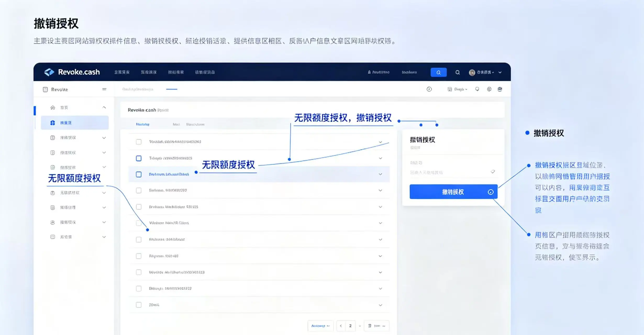This screenshot has width=644, height=335.
Task: Click the 'Revoke' label in the sidebar header
Action: tap(59, 90)
